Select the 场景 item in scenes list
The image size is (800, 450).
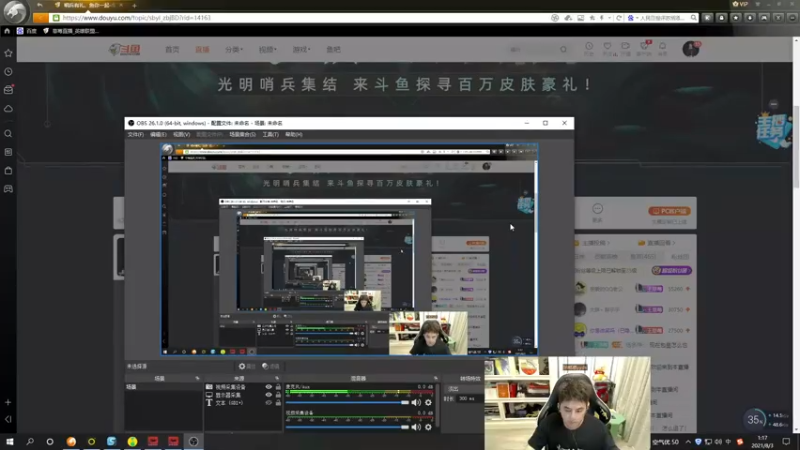tap(164, 387)
